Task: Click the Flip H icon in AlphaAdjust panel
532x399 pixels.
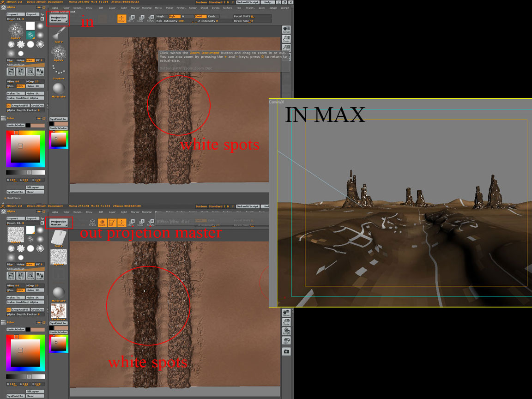Action: pos(11,71)
